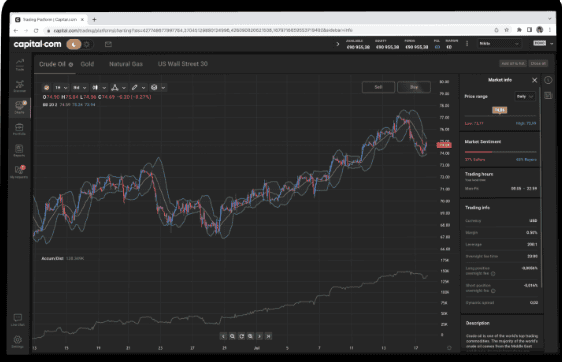Open the Charts section in the sidebar
This screenshot has width=562, height=362.
point(19,107)
